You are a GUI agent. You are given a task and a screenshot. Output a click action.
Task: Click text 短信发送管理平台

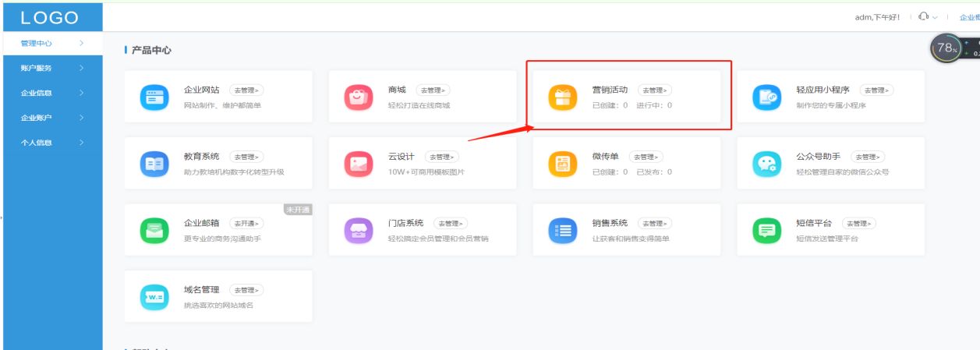click(x=827, y=239)
